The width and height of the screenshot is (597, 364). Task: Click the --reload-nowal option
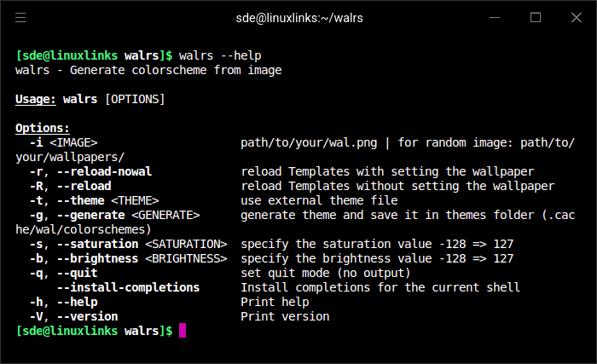click(x=104, y=171)
